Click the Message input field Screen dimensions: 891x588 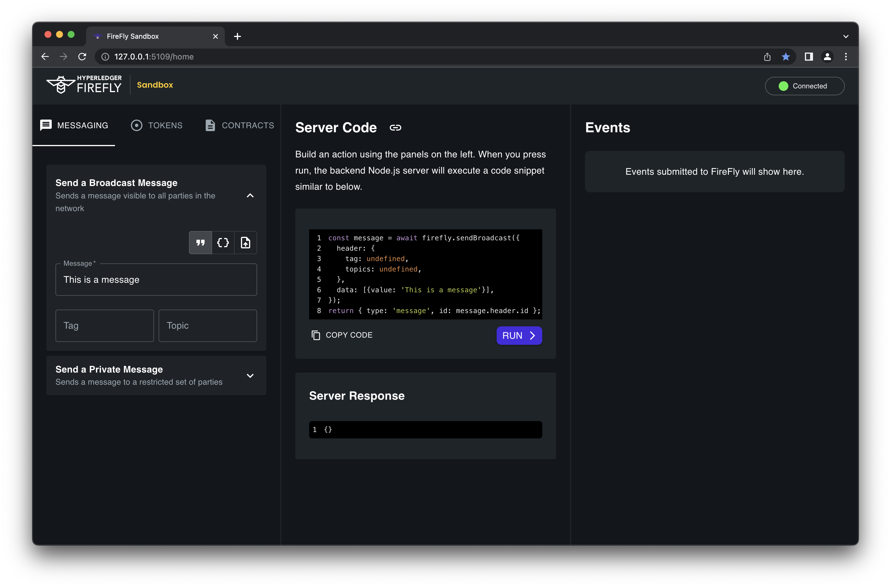pyautogui.click(x=156, y=279)
